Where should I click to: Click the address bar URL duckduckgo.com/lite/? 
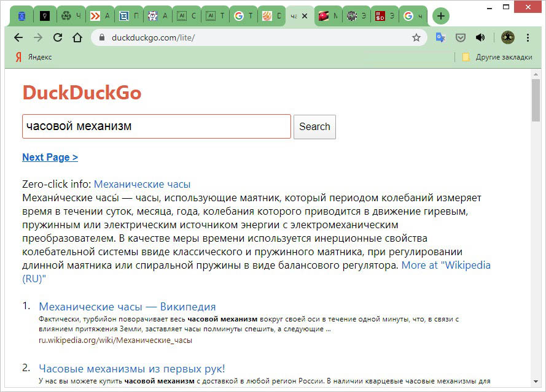[153, 37]
